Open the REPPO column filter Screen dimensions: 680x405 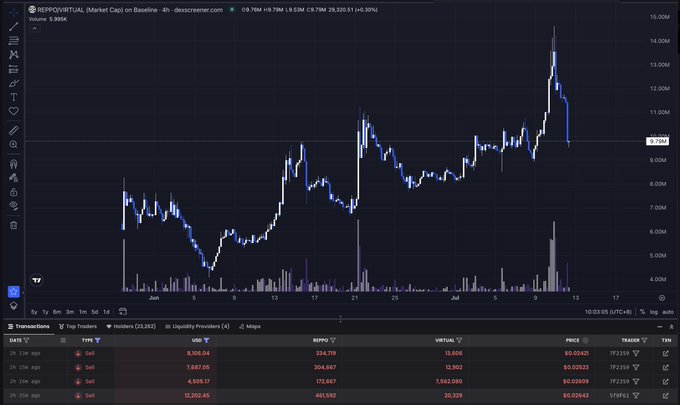333,340
